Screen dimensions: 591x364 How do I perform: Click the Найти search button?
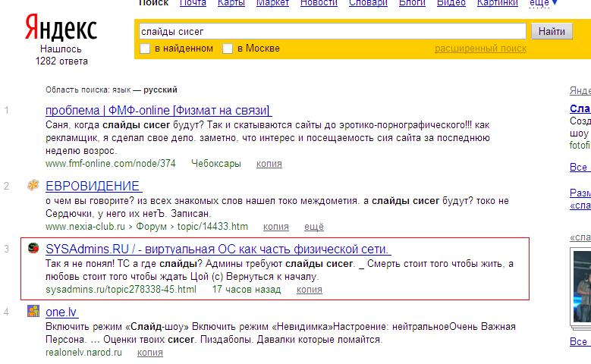(552, 31)
